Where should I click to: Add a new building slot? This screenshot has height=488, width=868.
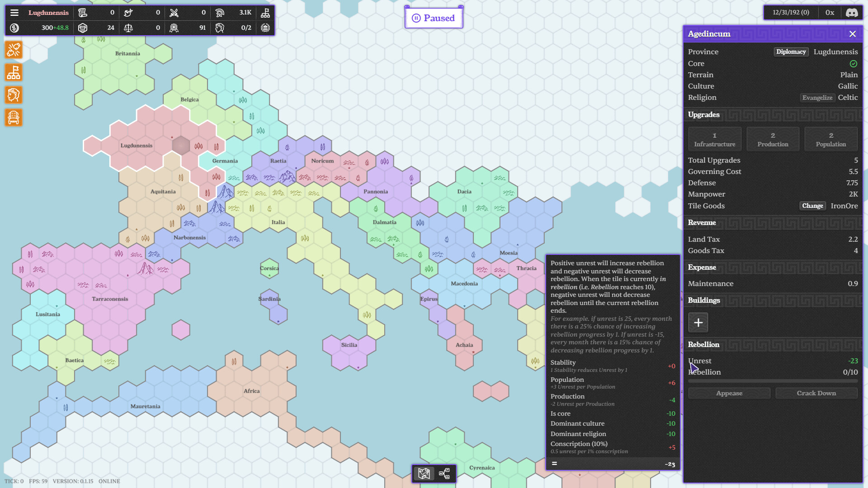pos(698,323)
